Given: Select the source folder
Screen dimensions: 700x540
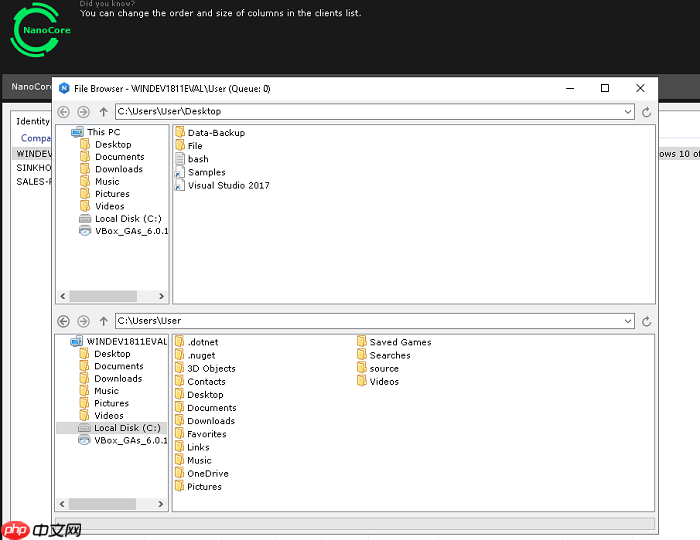Looking at the screenshot, I should click(x=378, y=368).
